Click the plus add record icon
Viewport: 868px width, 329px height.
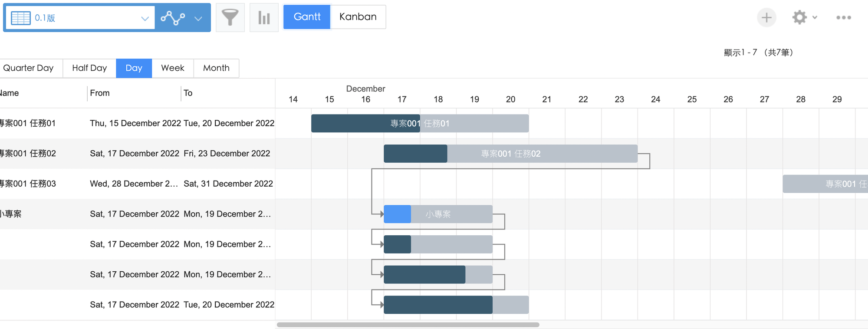pos(766,17)
